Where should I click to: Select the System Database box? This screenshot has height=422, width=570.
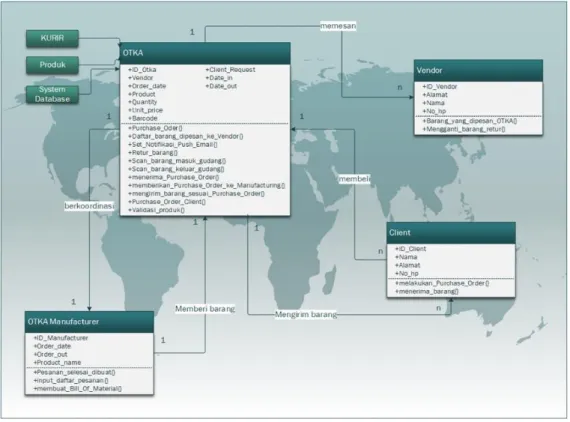tap(52, 94)
